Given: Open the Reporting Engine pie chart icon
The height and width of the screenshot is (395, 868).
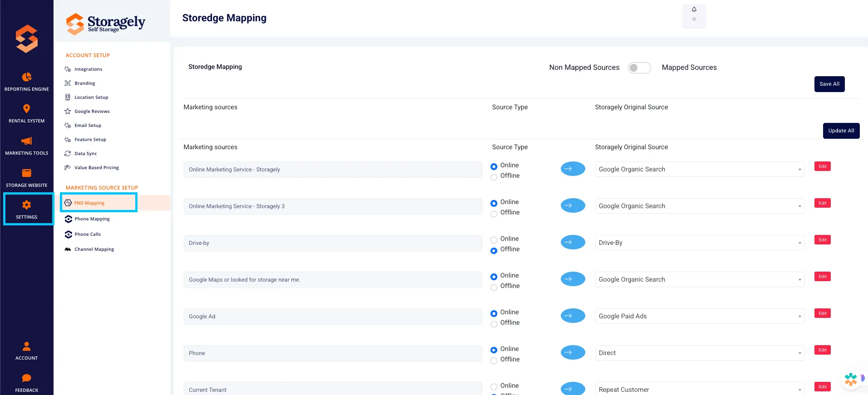Looking at the screenshot, I should (x=27, y=77).
